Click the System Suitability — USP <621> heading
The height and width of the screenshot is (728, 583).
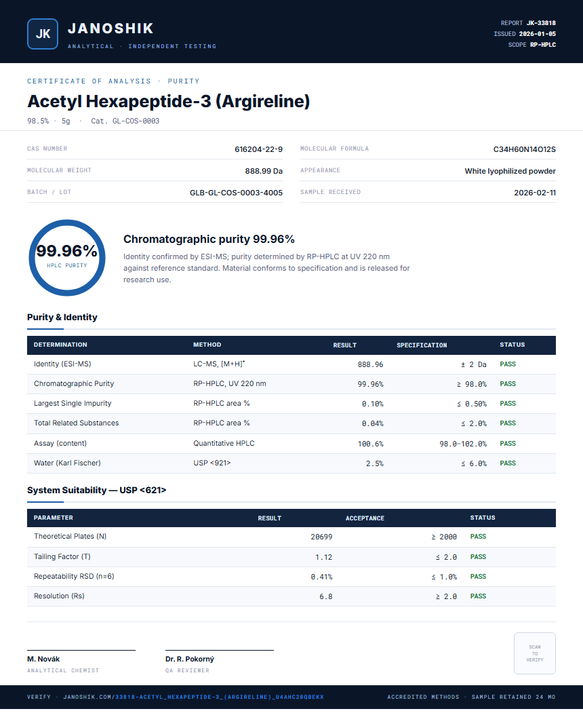[96, 491]
